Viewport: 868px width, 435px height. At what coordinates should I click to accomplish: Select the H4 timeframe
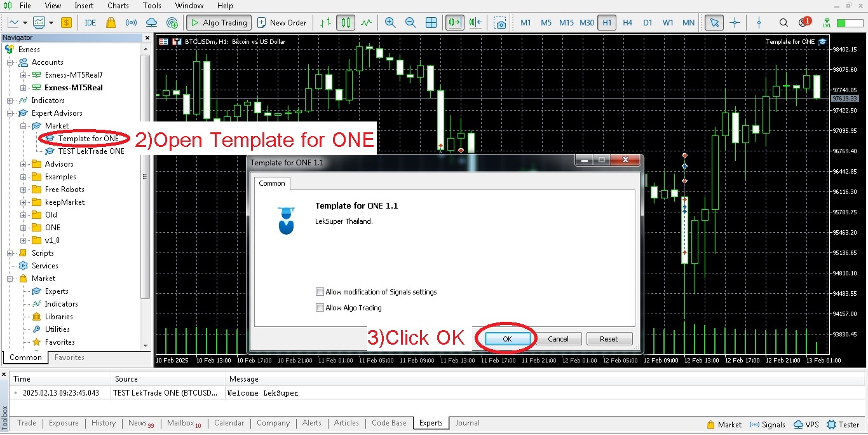tap(628, 23)
